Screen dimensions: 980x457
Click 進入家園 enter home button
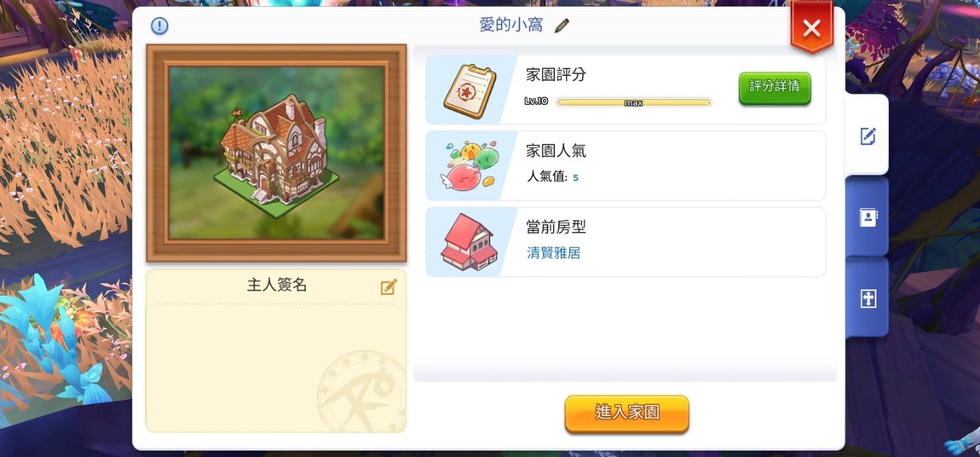pos(626,414)
